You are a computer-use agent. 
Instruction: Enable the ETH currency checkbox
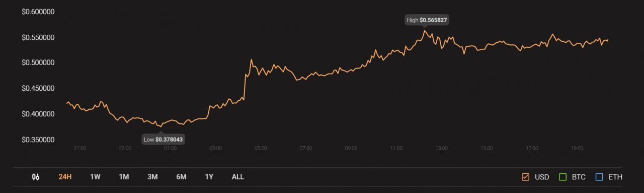point(599,177)
